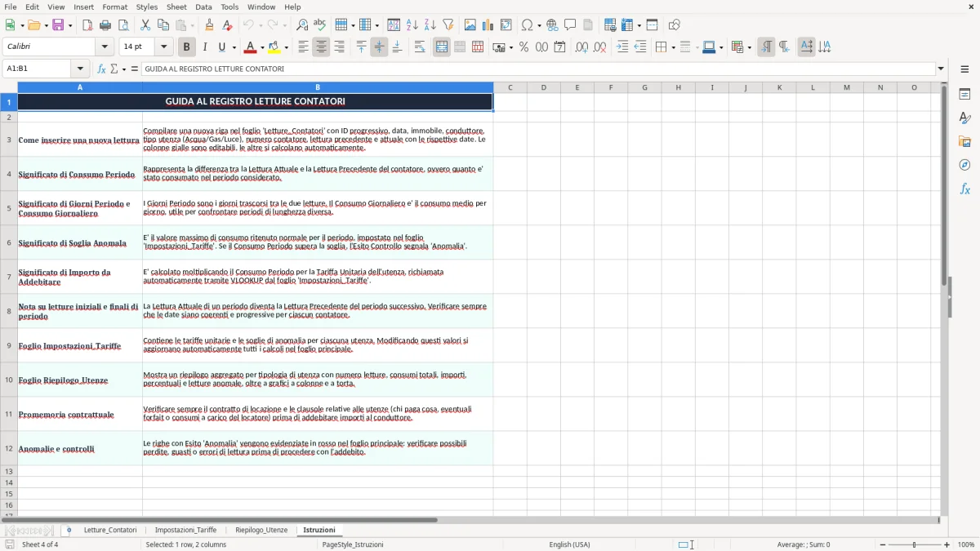Click zoom in plus button
Screen dimensions: 980x551
(x=947, y=544)
